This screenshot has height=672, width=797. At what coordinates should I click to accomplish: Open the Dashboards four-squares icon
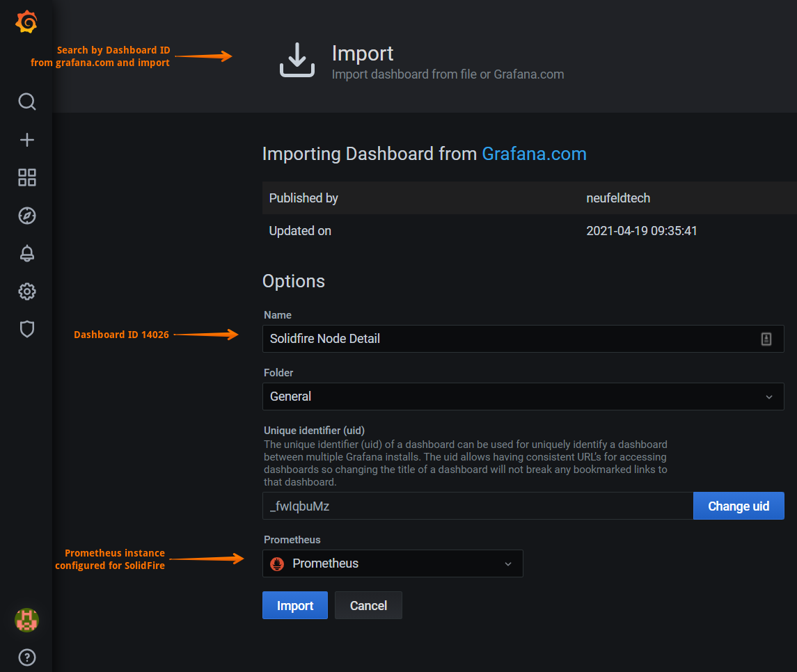tap(27, 177)
